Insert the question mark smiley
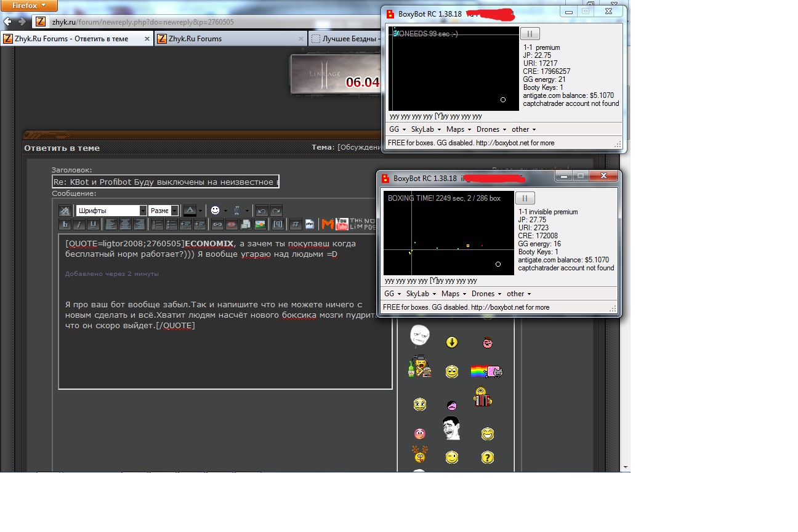This screenshot has height=532, width=798. coord(488,457)
